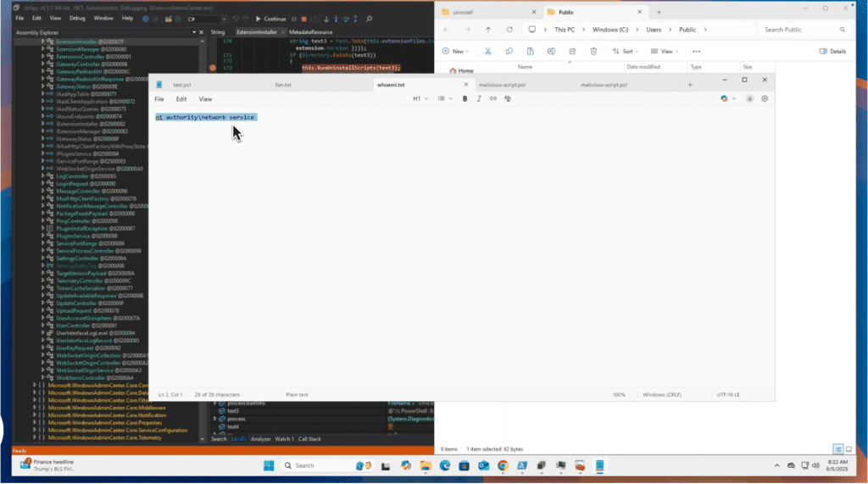Viewport: 868px width, 484px height.
Task: Open the Notepad View menu
Action: (205, 99)
